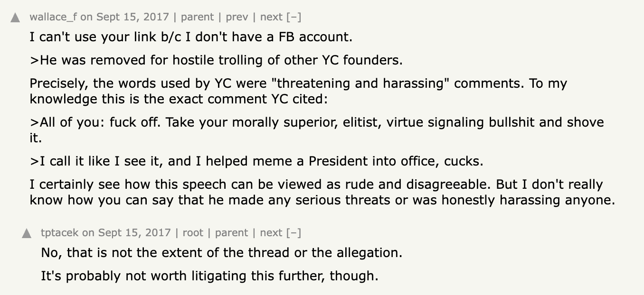Click 'No, that is not the extent' sentence

221,253
